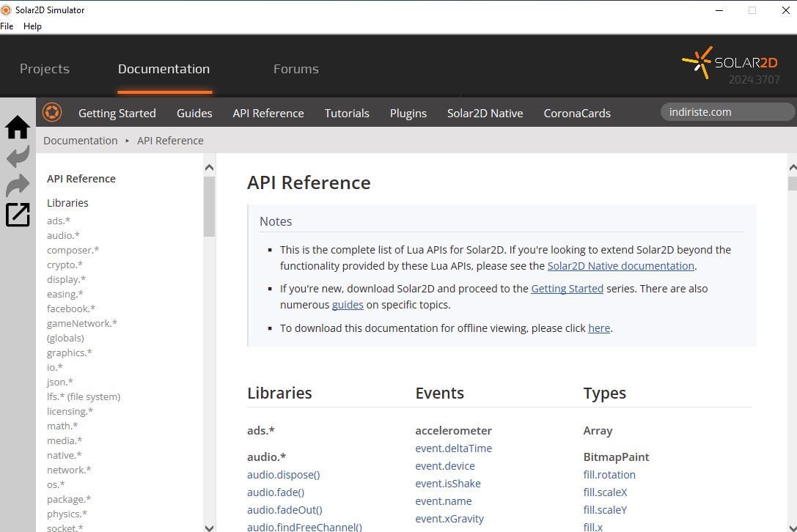Select licensing.* in the sidebar
Screen dimensions: 797x532
[70, 412]
